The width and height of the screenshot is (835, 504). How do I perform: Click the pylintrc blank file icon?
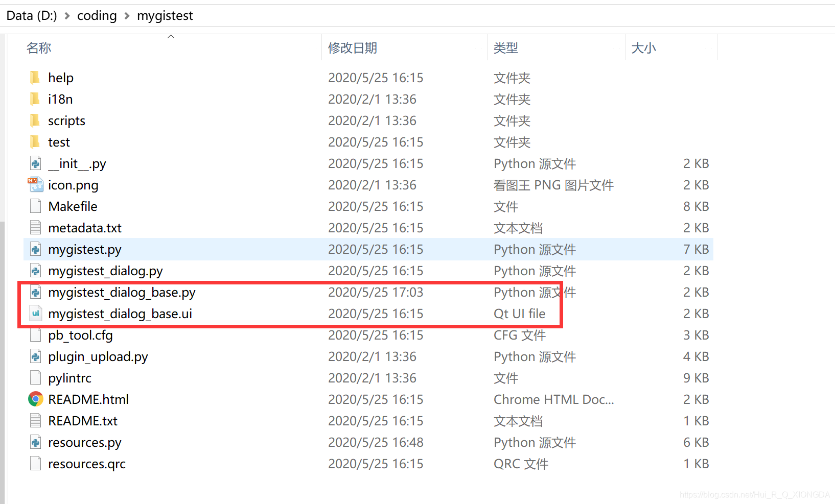(x=35, y=378)
